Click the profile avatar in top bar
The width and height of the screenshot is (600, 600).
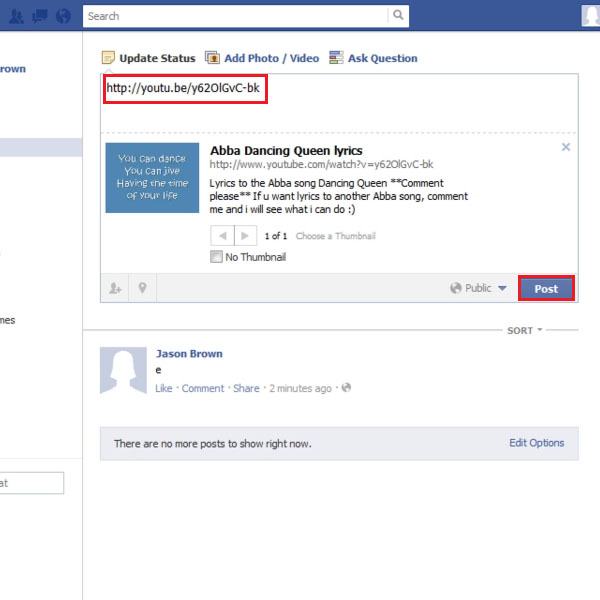coord(591,16)
